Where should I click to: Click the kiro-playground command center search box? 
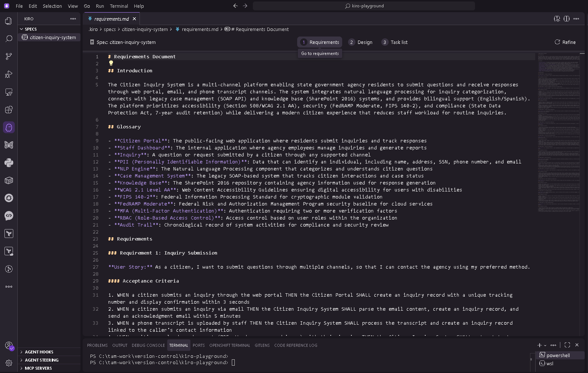[x=364, y=6]
